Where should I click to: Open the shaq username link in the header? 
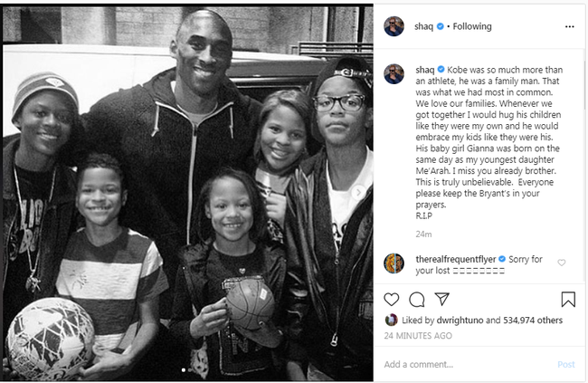[423, 26]
